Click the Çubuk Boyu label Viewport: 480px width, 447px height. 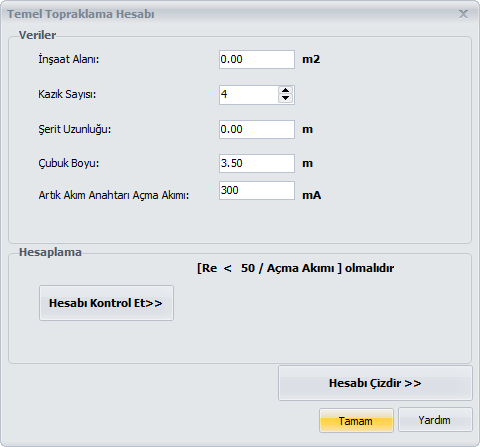click(x=69, y=163)
